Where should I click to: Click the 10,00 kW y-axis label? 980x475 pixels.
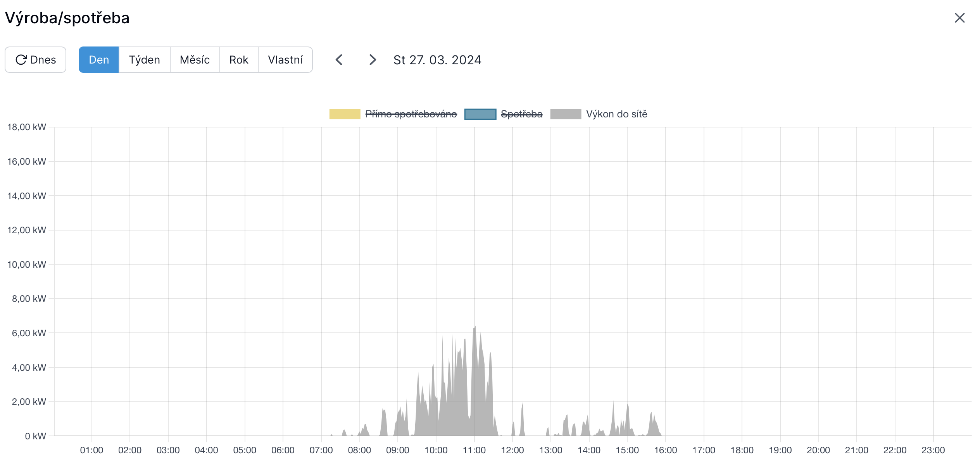(26, 265)
